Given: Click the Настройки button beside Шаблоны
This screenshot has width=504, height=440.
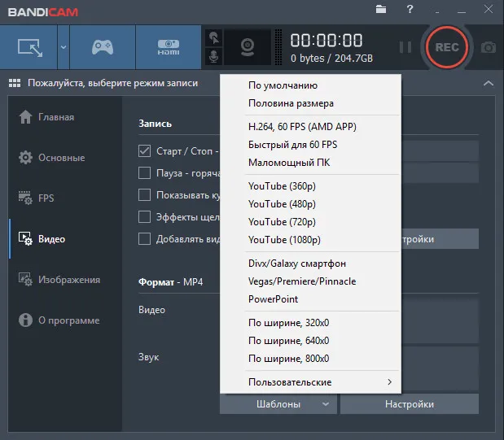Looking at the screenshot, I should 410,404.
